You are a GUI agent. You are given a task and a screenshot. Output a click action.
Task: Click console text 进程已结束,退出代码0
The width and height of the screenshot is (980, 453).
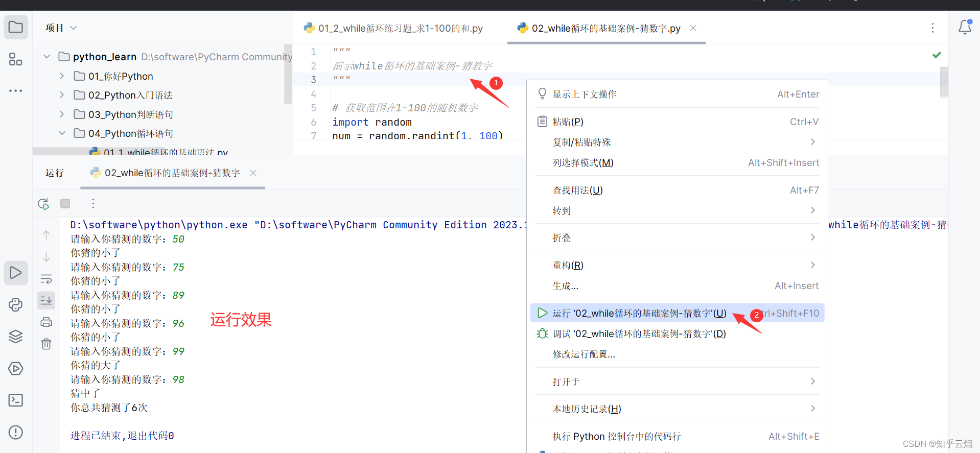[x=122, y=436]
